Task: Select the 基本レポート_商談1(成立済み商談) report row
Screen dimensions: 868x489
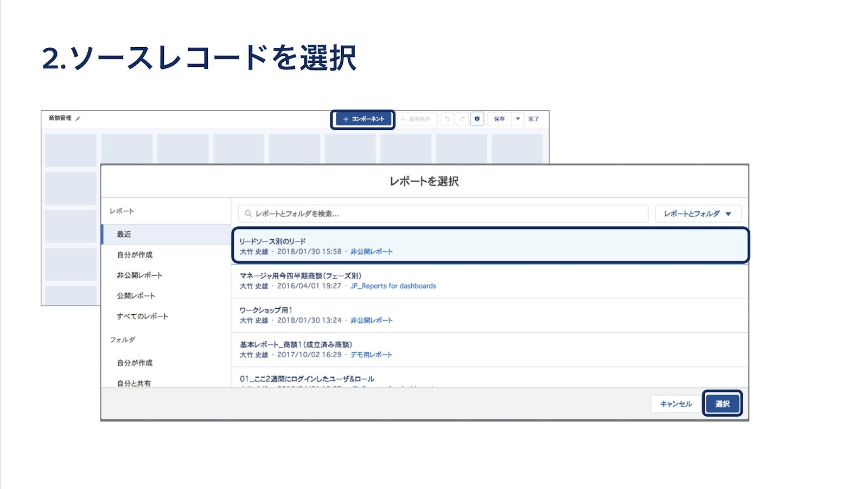Action: point(490,350)
